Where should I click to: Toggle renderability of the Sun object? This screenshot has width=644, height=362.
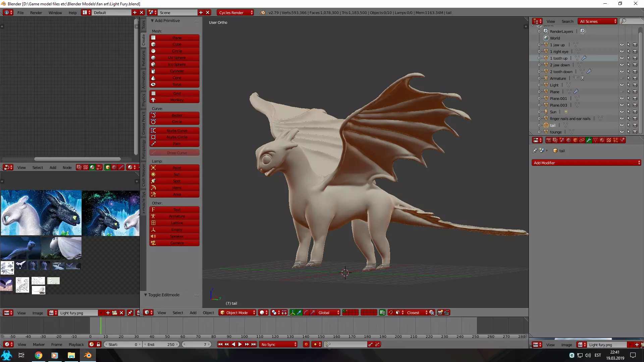635,112
